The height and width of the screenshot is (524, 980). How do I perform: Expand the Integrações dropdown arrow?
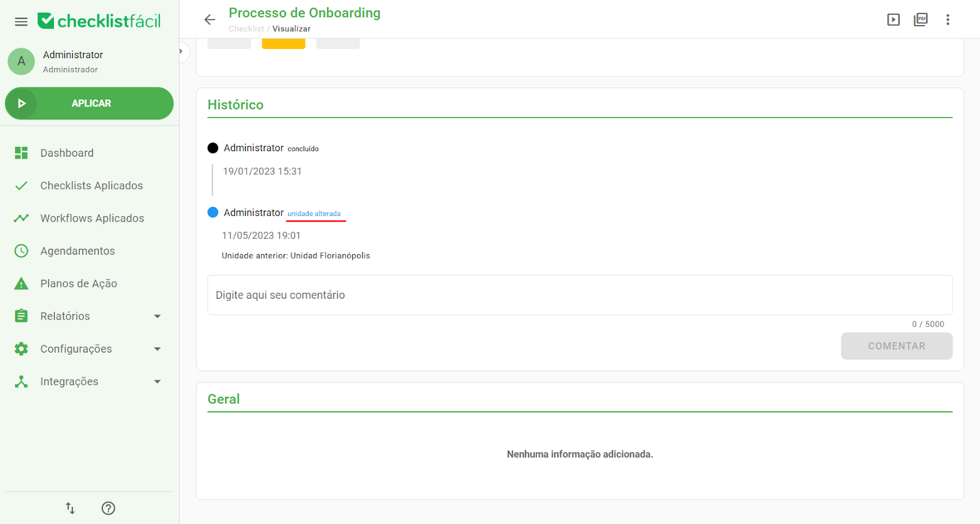[157, 381]
